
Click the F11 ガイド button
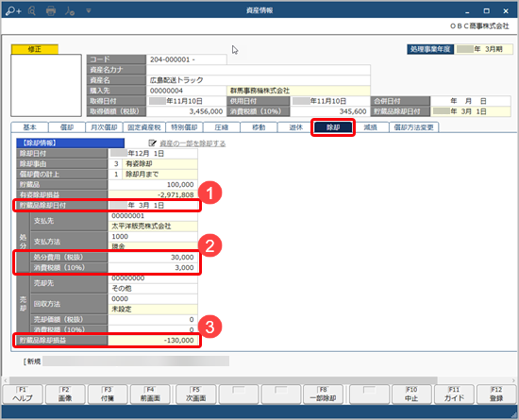[x=454, y=395]
